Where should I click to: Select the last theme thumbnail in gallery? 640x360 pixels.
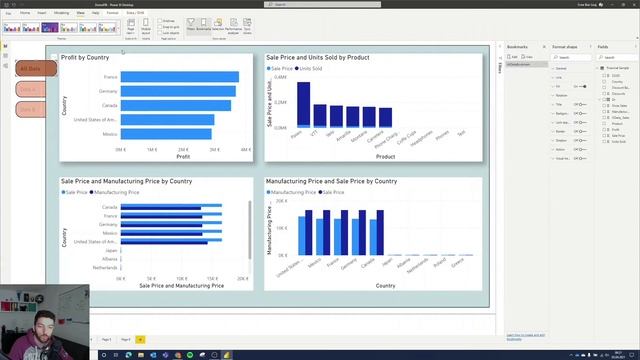point(107,28)
